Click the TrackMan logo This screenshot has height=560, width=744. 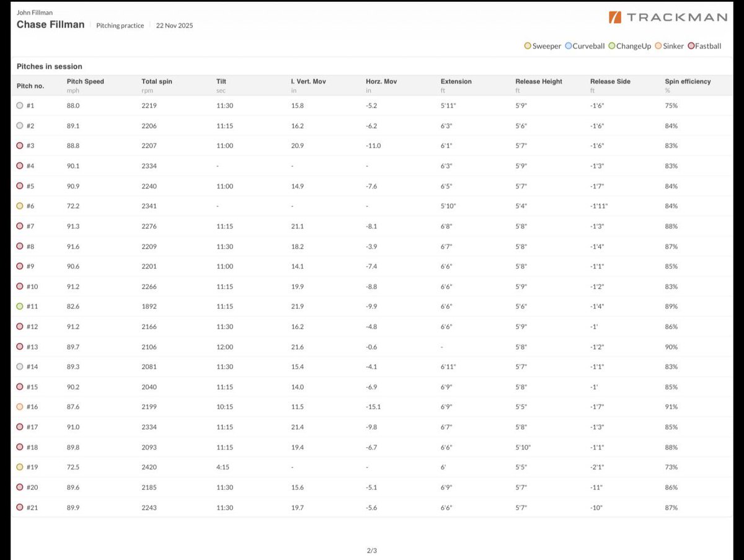click(x=667, y=17)
